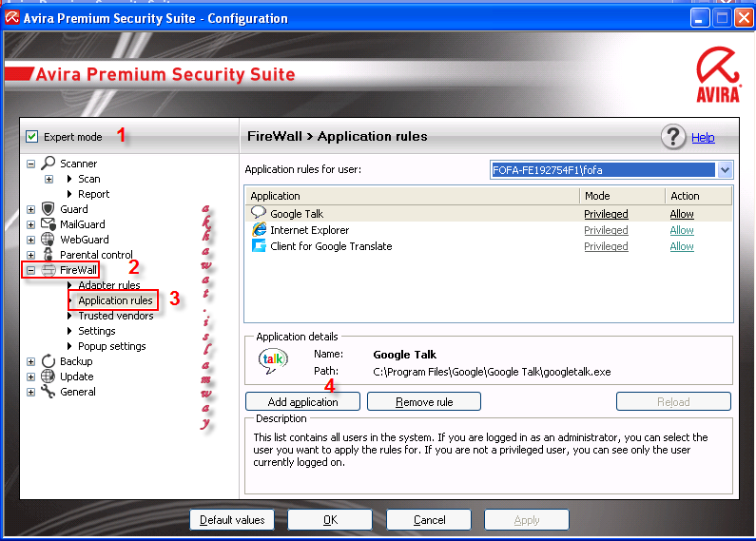Click Allow action link for Google Talk
This screenshot has height=541, width=756.
point(682,214)
